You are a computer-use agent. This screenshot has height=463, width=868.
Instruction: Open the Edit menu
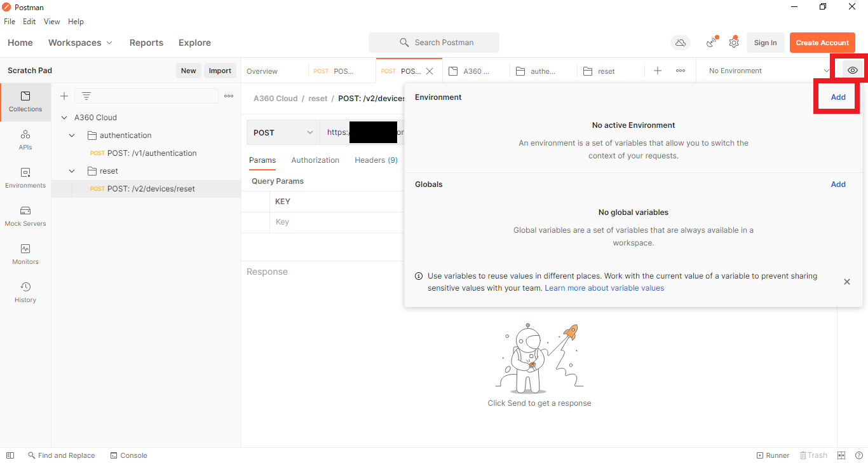[x=29, y=22]
